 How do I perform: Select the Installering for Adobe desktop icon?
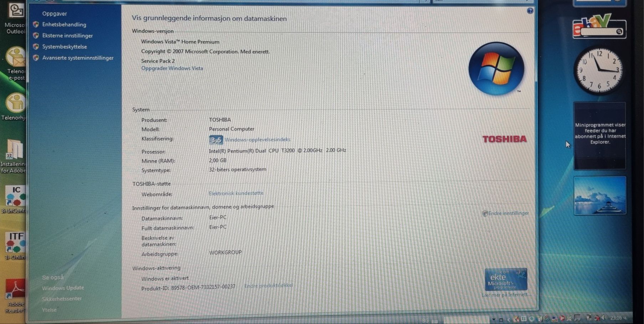(x=14, y=156)
